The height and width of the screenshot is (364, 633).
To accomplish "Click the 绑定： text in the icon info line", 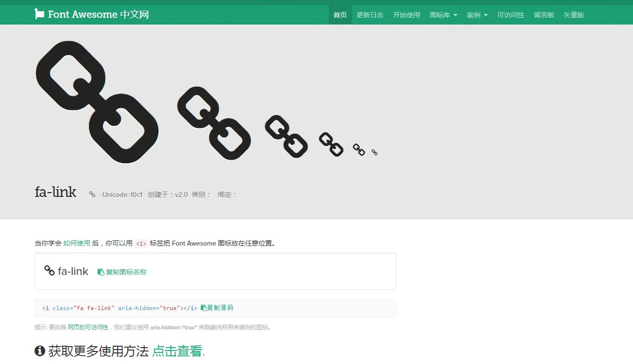I will pyautogui.click(x=228, y=195).
